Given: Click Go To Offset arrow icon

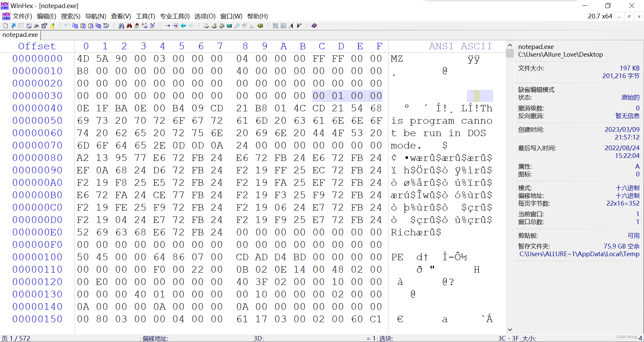Looking at the screenshot, I should point(168,26).
